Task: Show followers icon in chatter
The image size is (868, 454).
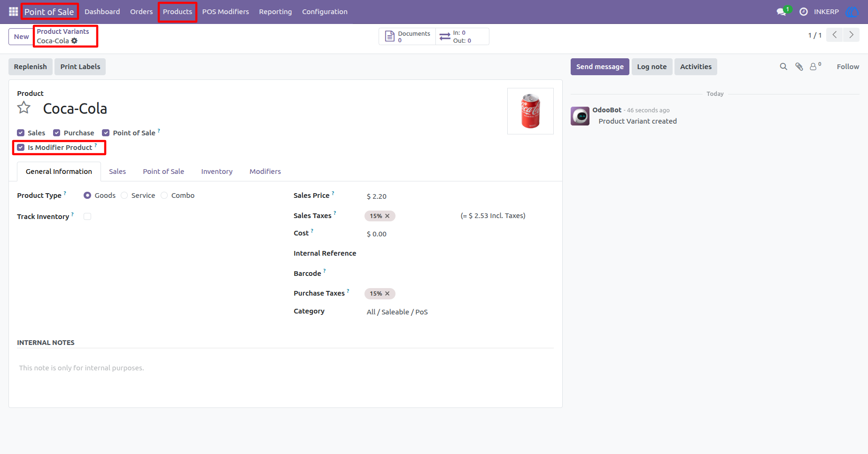Action: [815, 66]
